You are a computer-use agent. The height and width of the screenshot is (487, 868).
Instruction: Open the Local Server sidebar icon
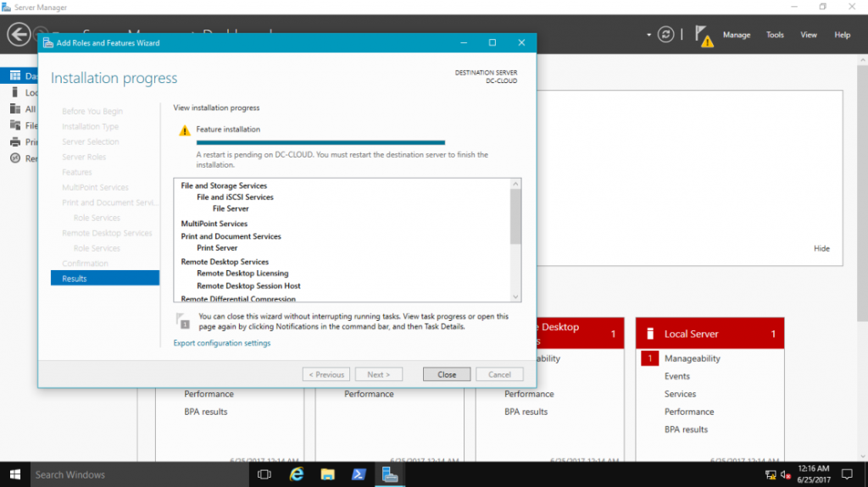(15, 92)
